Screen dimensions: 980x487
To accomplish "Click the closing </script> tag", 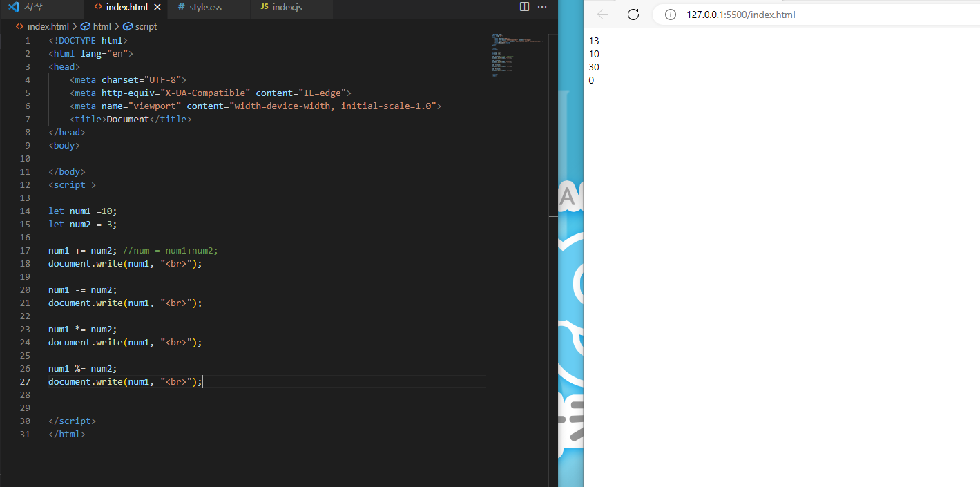I will (x=72, y=421).
